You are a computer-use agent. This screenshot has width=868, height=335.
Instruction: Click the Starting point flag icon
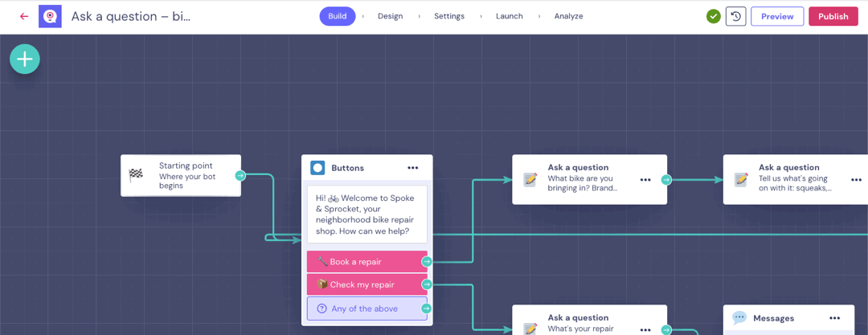pos(136,175)
